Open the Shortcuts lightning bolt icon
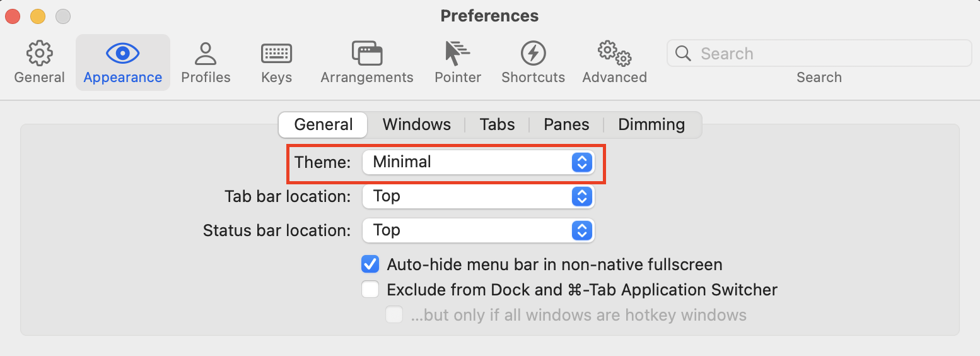Screen dimensions: 980x356 click(x=533, y=54)
